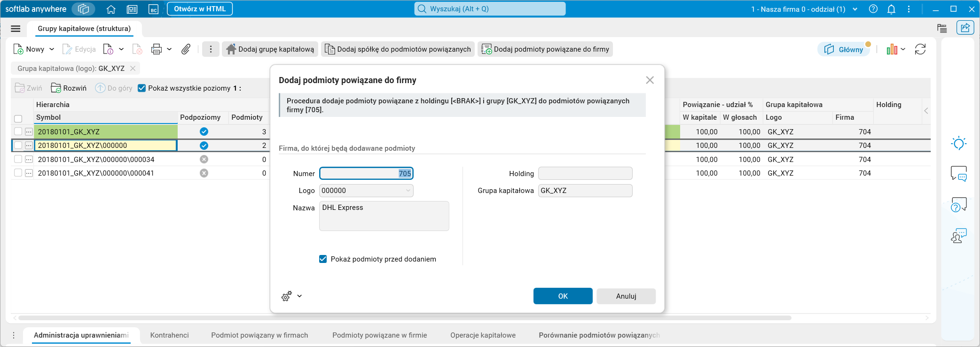The height and width of the screenshot is (347, 980).
Task: Toggle Pokaż podmioty przed dodaniem checkbox
Action: pos(323,259)
